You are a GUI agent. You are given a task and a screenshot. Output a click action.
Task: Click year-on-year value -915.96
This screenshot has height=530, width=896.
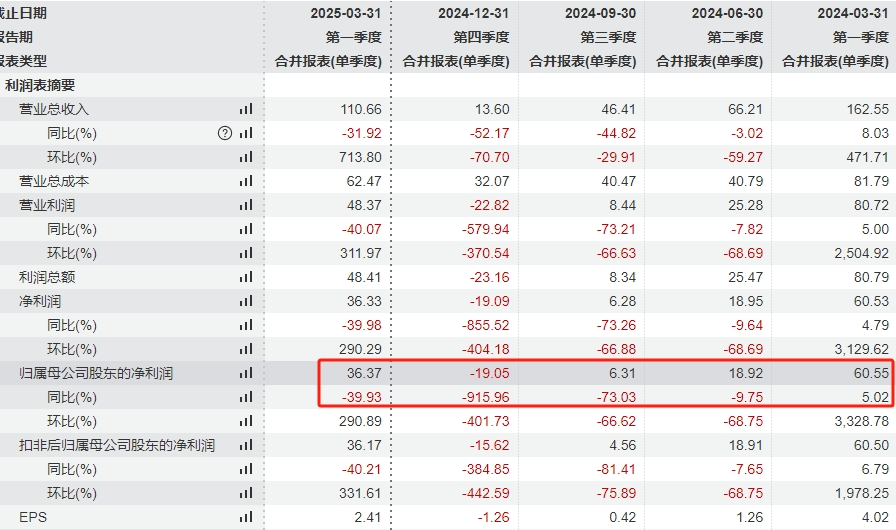tap(486, 397)
